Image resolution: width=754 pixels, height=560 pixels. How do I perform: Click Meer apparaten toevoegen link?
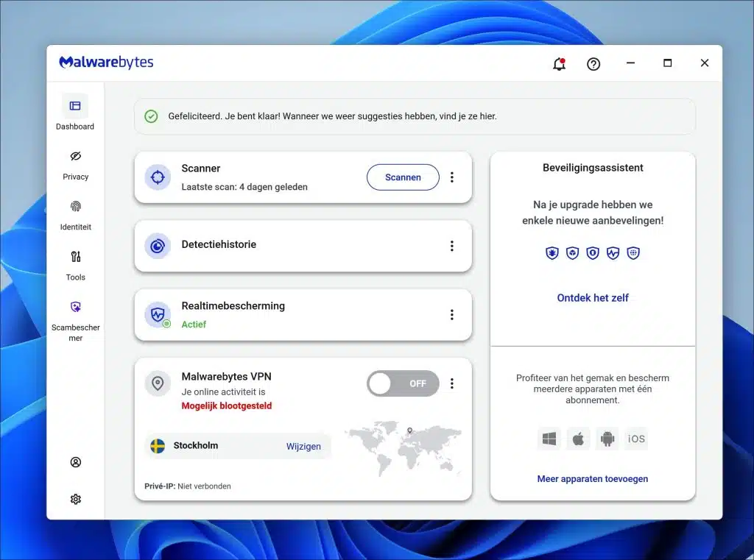pyautogui.click(x=593, y=479)
